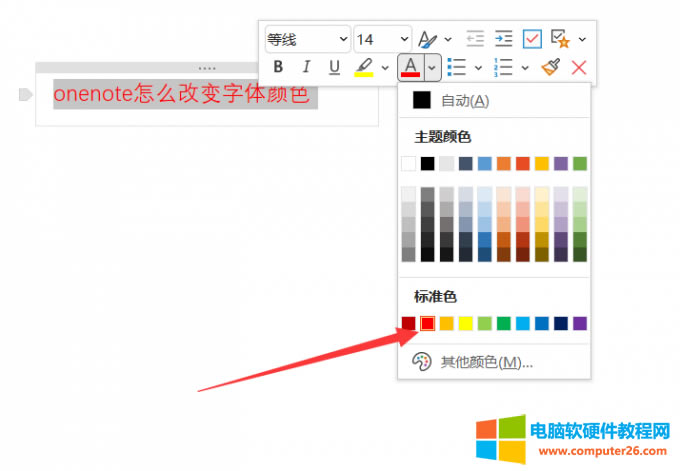
Task: Toggle underline formatting
Action: [x=334, y=67]
